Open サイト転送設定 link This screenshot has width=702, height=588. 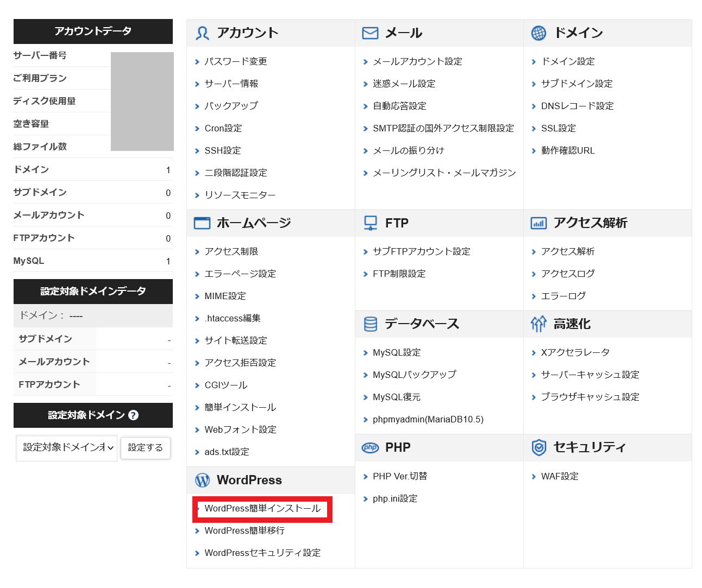236,340
